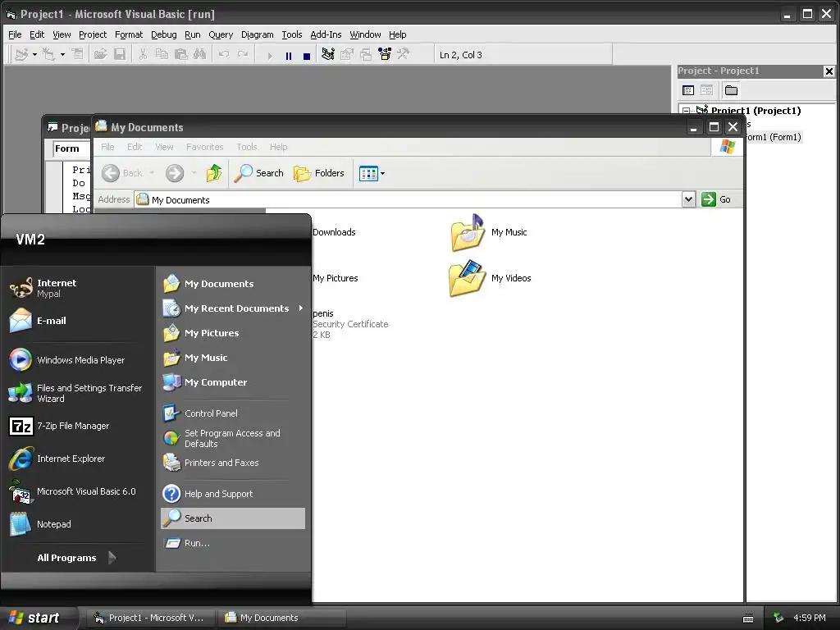This screenshot has width=840, height=630.
Task: Click the Go button beside Address bar
Action: point(716,199)
